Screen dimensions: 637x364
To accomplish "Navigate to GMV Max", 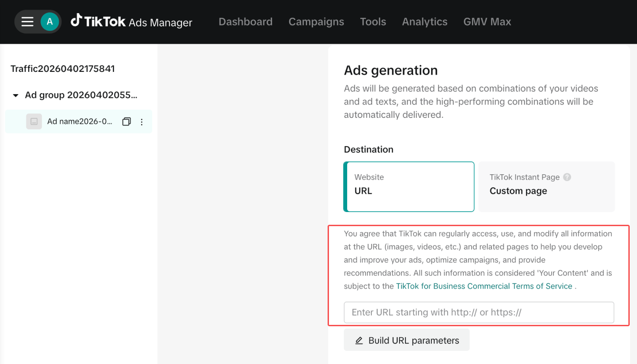I will [487, 22].
